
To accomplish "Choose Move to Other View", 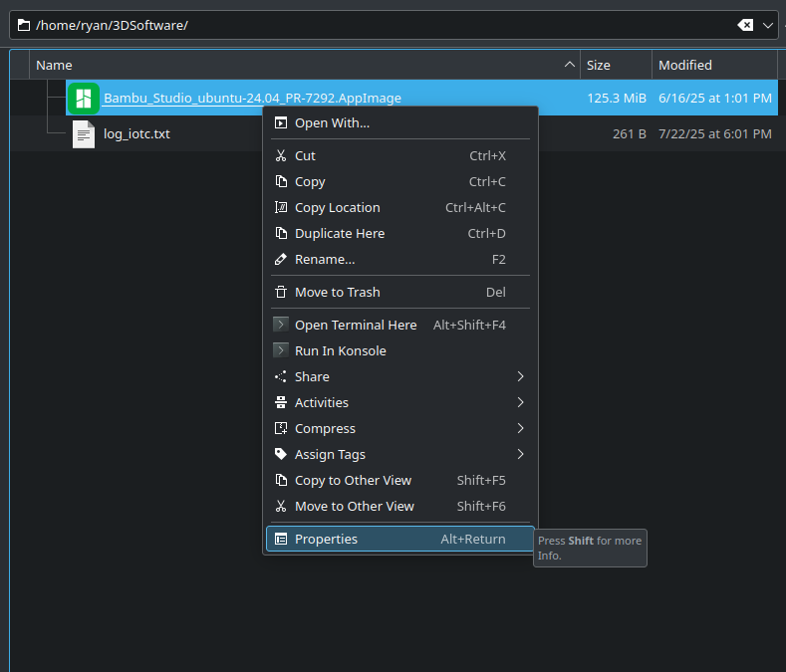I will 400,506.
